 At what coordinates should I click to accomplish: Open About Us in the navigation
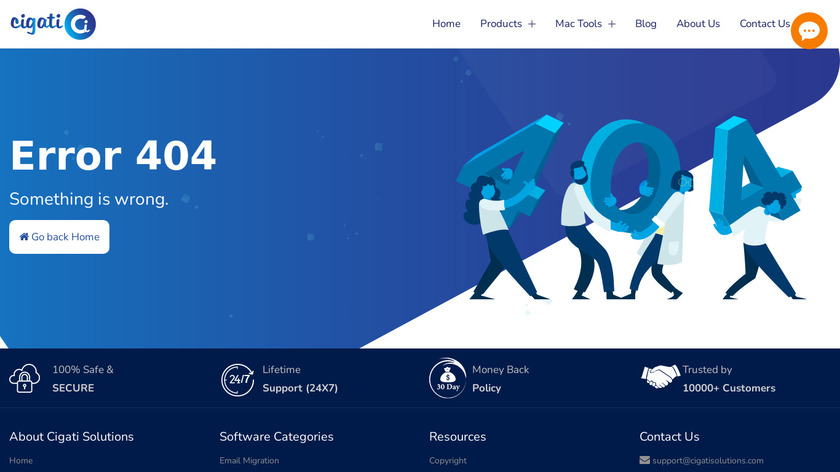tap(698, 24)
